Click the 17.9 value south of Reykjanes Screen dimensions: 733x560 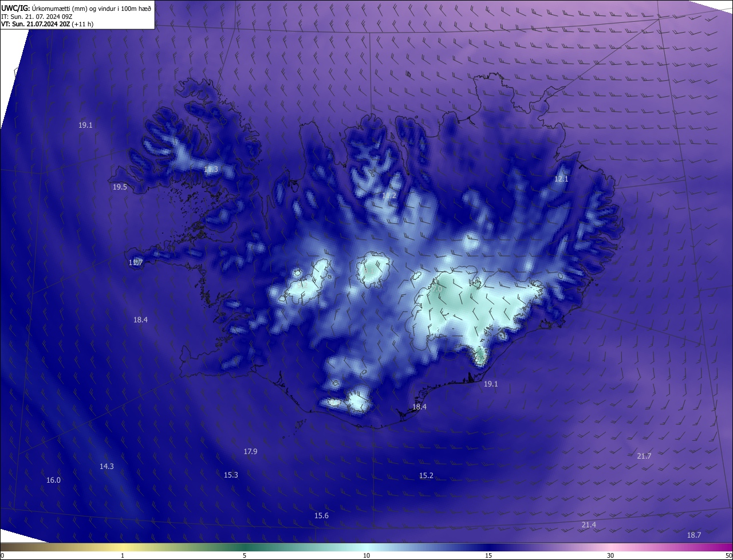click(250, 451)
